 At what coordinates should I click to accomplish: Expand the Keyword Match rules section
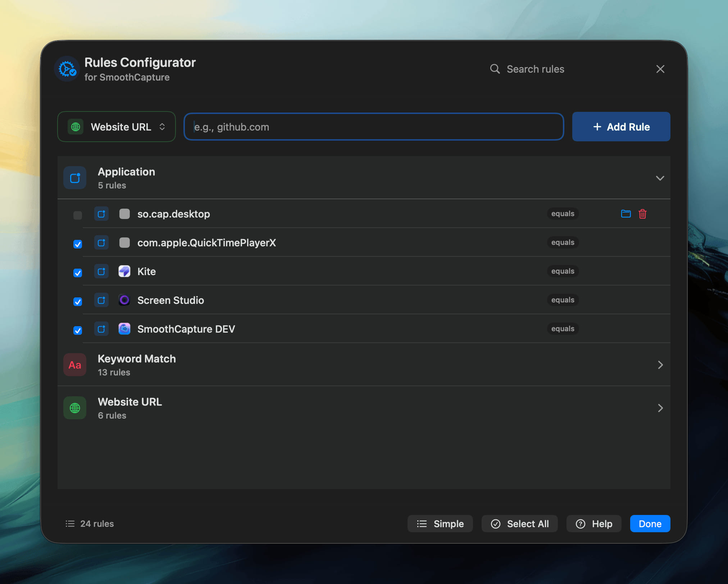pyautogui.click(x=660, y=365)
